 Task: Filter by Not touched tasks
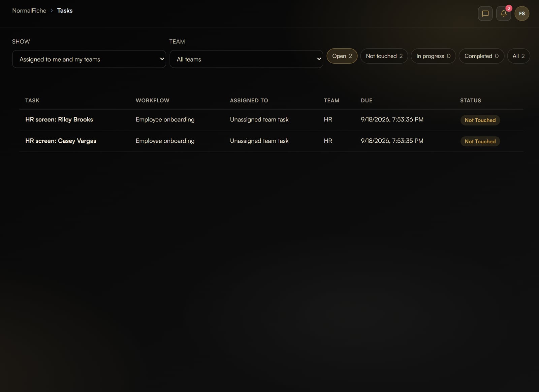coord(384,56)
